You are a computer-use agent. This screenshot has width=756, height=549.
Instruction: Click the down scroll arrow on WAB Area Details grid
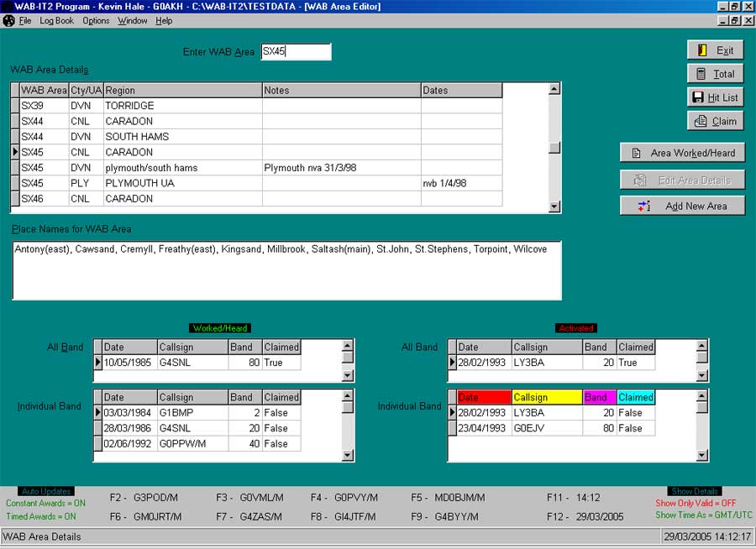pyautogui.click(x=553, y=205)
